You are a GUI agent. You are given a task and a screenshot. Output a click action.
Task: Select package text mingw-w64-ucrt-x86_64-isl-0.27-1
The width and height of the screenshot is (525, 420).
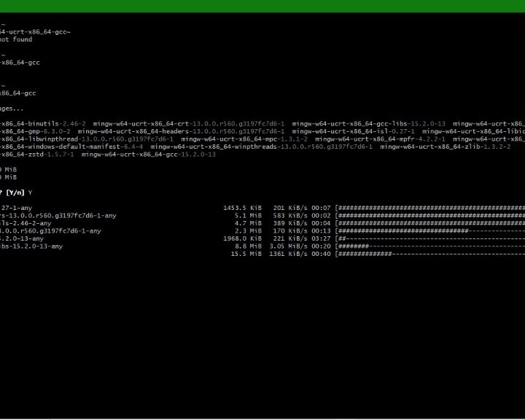[353, 132]
